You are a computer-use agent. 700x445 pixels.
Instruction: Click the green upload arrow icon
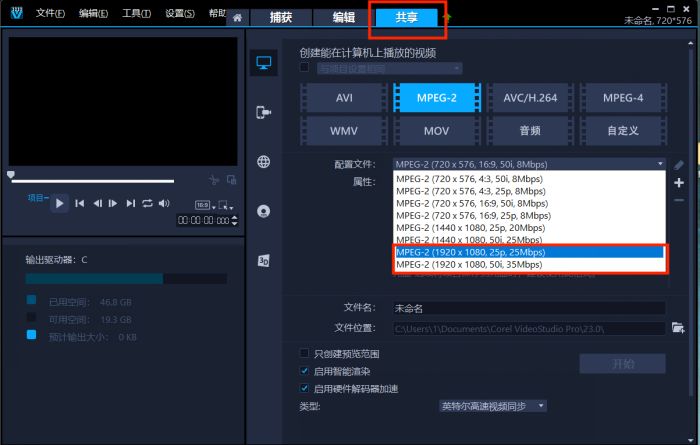[x=446, y=18]
